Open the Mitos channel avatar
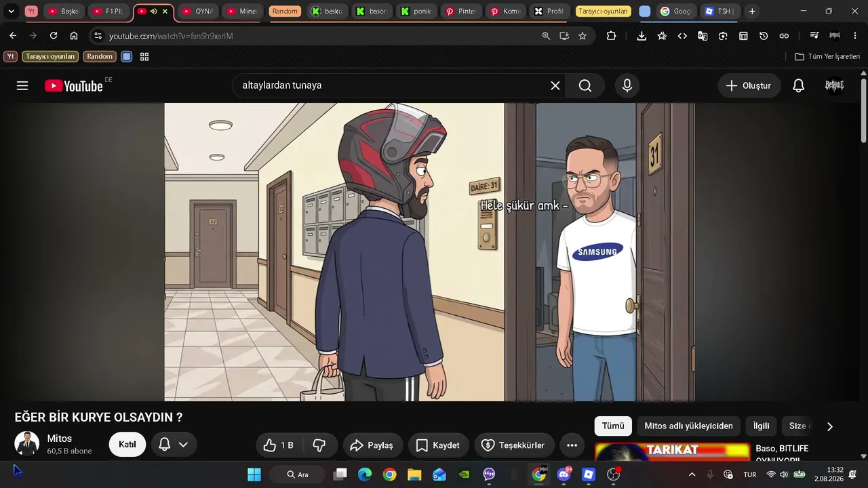This screenshot has width=868, height=488. [27, 444]
